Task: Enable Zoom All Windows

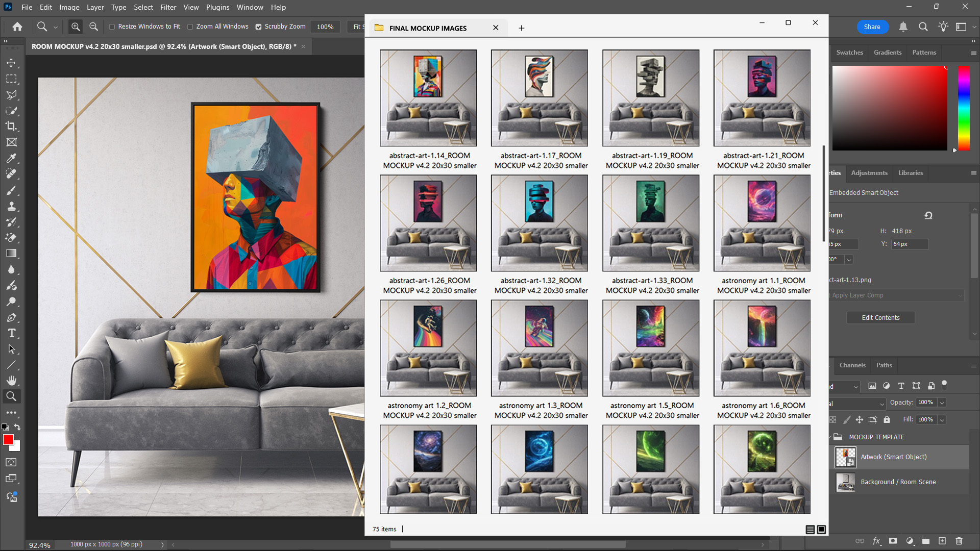Action: [x=190, y=27]
